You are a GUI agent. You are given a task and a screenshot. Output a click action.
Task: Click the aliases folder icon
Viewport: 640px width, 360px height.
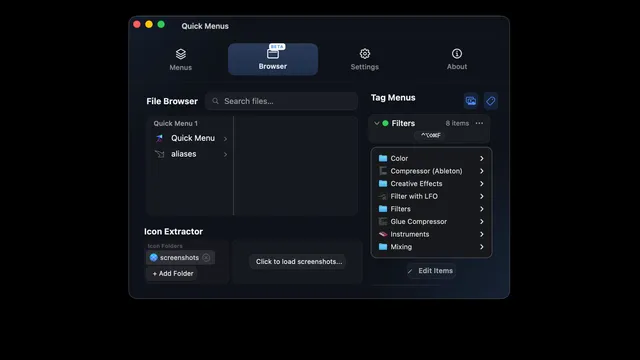(160, 154)
